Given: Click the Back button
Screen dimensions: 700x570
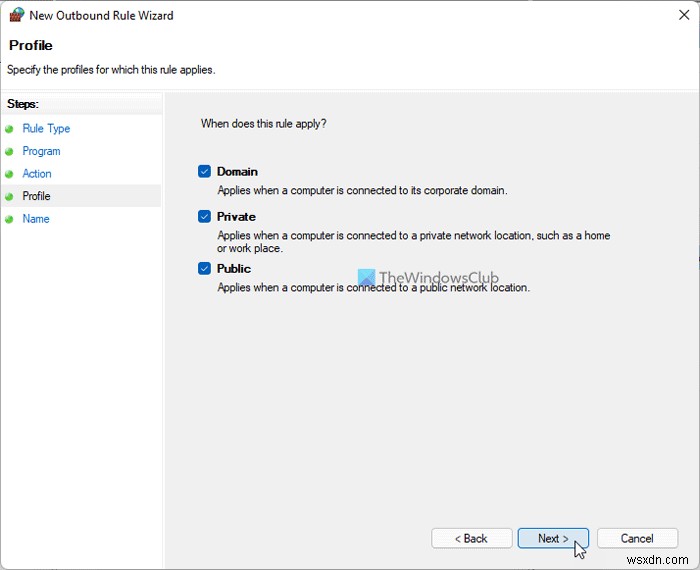Looking at the screenshot, I should [x=471, y=538].
